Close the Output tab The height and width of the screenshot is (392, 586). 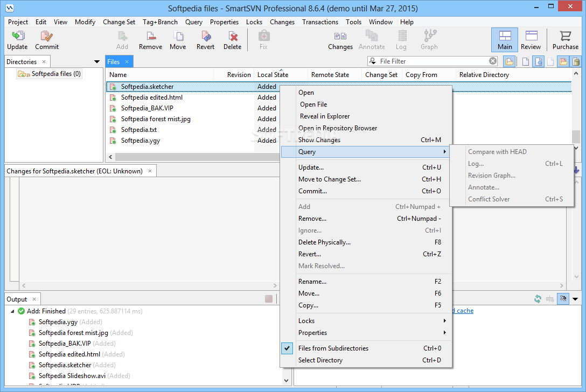(x=34, y=299)
